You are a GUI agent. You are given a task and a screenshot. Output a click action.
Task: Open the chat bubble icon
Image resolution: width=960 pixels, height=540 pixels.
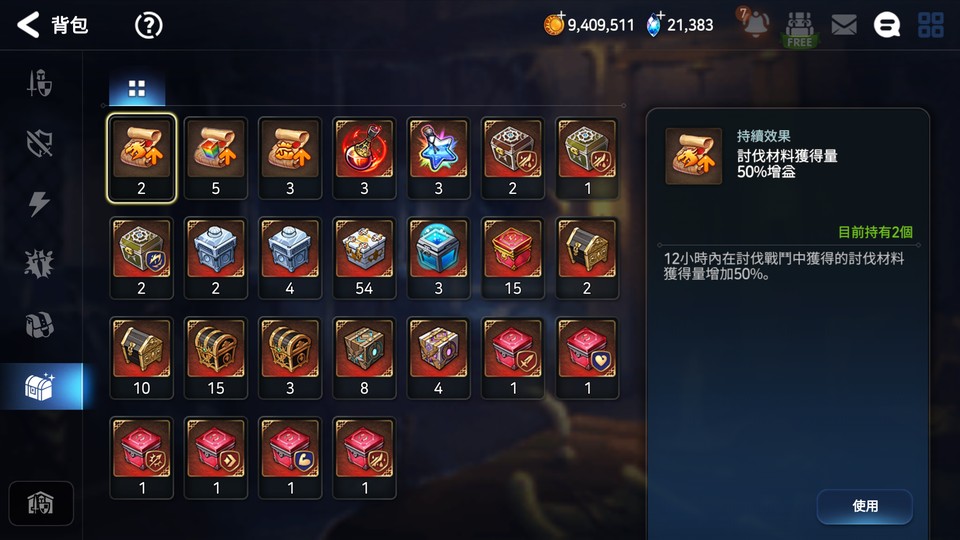coord(887,25)
